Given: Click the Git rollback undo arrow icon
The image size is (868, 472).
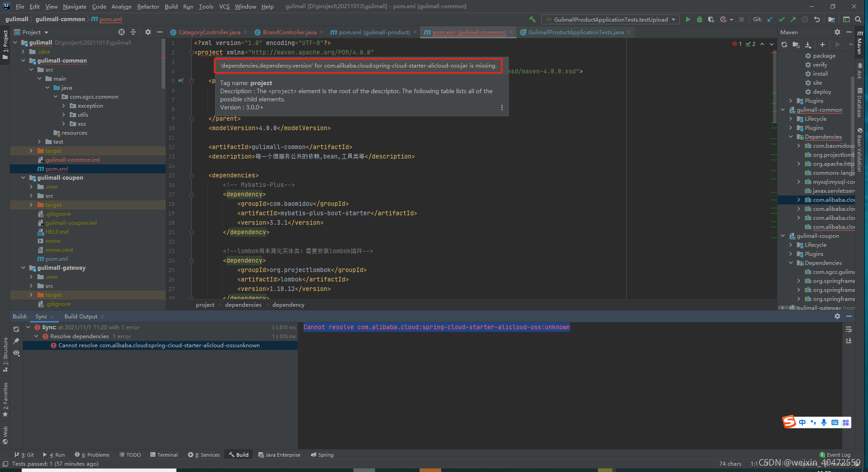Looking at the screenshot, I should point(817,19).
